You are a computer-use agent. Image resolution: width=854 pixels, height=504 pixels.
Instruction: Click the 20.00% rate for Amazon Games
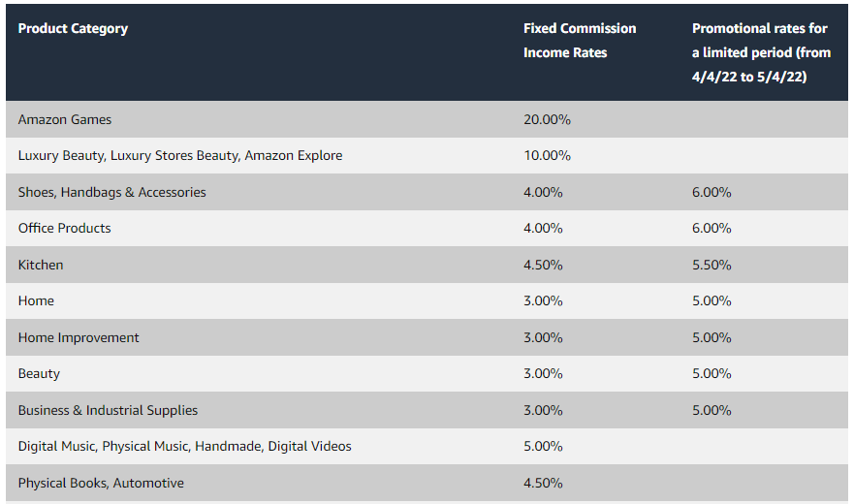pos(547,119)
